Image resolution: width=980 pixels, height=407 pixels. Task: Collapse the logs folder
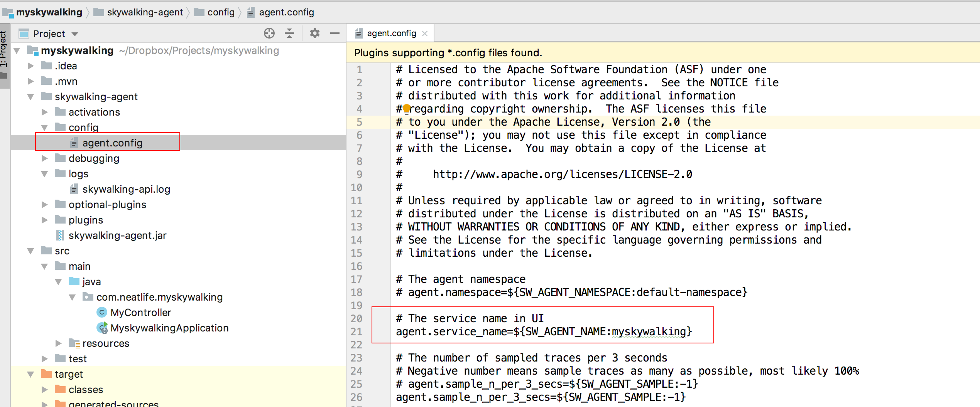(45, 174)
